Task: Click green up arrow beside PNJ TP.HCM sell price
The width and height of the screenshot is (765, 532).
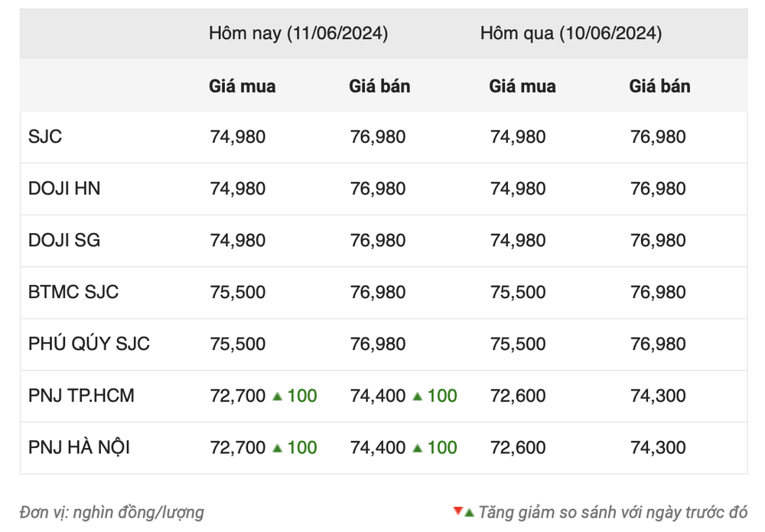Action: 417,397
